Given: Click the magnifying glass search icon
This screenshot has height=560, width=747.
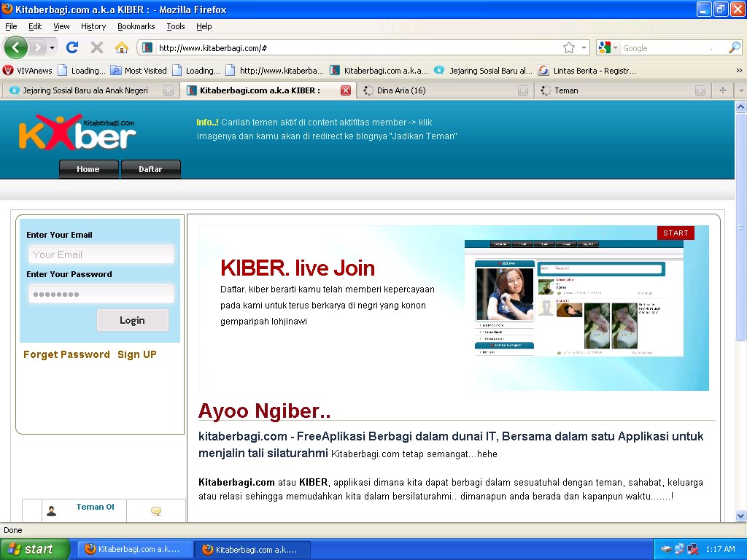Looking at the screenshot, I should pyautogui.click(x=734, y=47).
